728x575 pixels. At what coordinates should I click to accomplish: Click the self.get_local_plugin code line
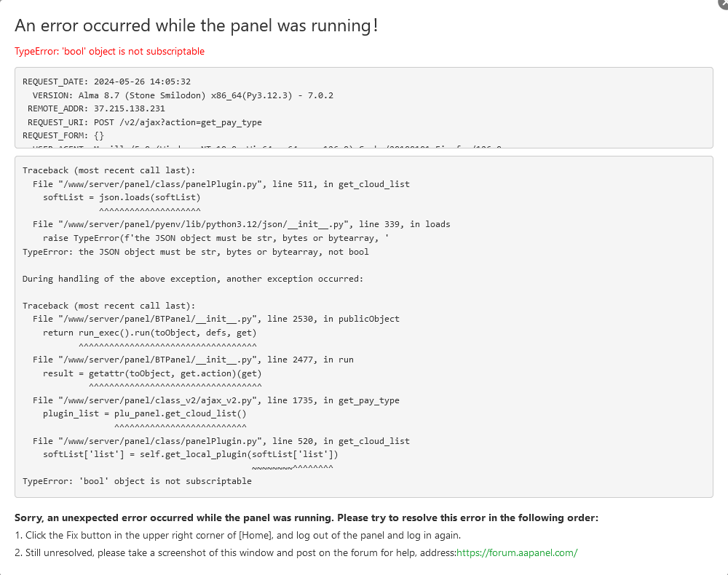point(190,454)
